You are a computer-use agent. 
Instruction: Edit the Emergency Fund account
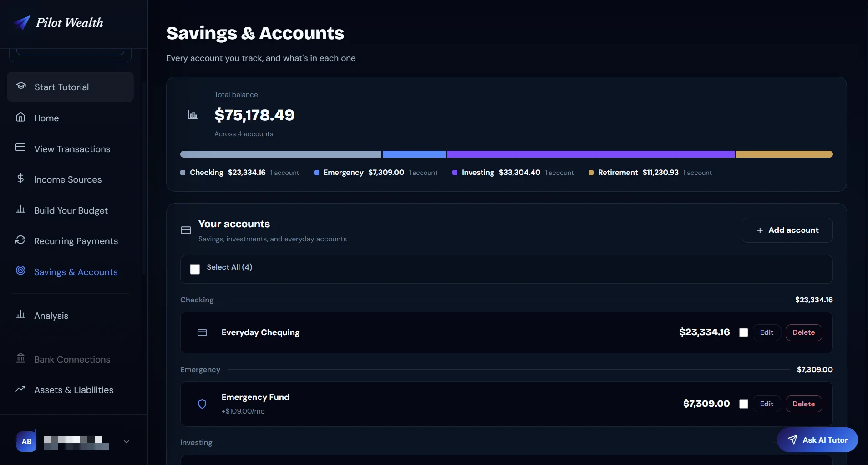(766, 404)
